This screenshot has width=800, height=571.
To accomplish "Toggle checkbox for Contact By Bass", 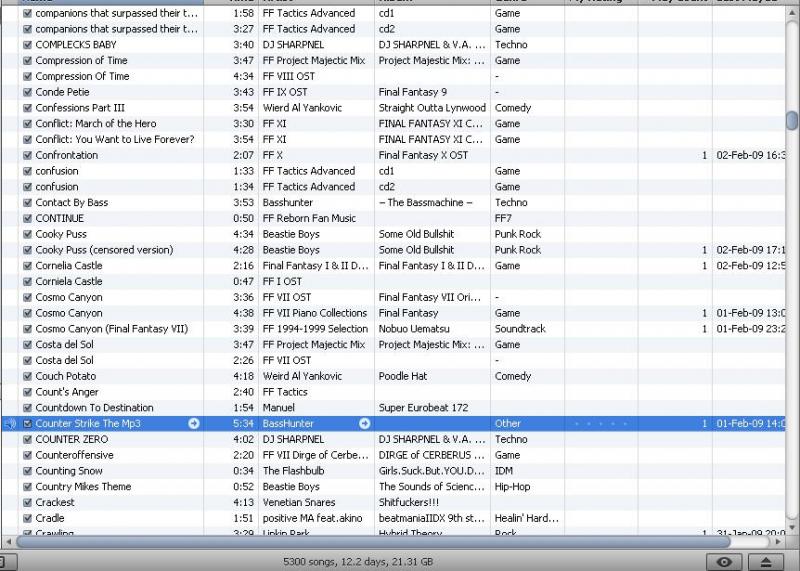I will click(x=28, y=203).
